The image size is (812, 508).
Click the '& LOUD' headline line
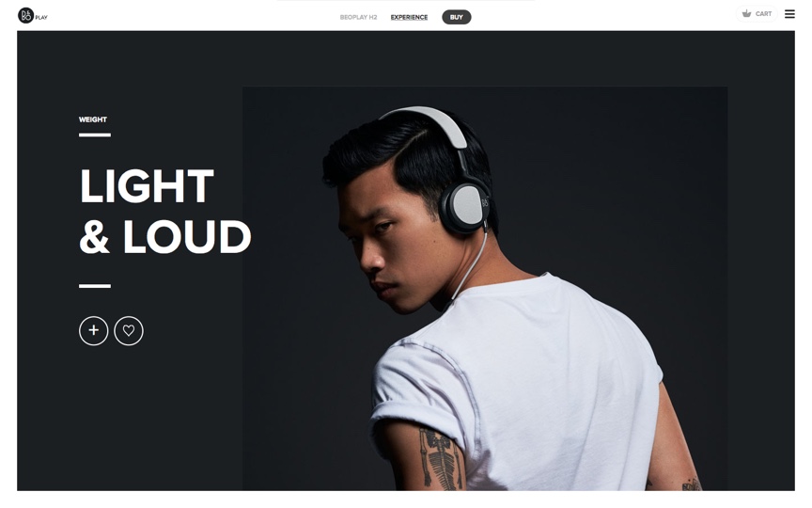click(x=165, y=236)
